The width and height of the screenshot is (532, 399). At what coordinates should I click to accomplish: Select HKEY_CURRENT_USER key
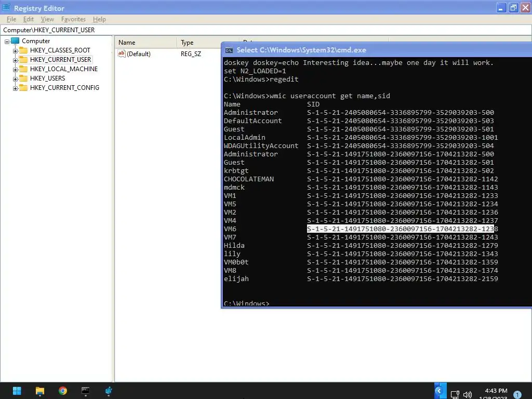tap(60, 60)
